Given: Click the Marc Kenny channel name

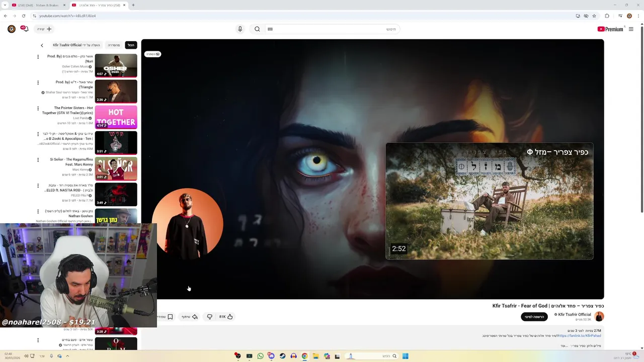Looking at the screenshot, I should pyautogui.click(x=80, y=169).
